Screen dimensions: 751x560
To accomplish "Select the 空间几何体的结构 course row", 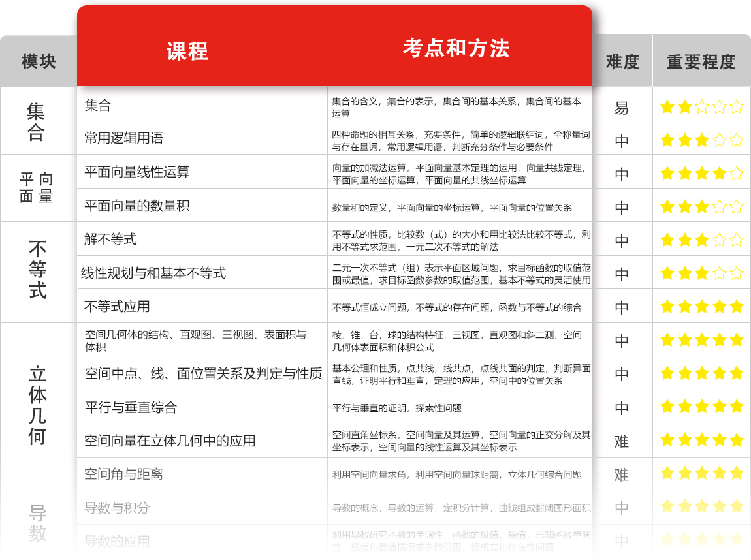I will 202,340.
